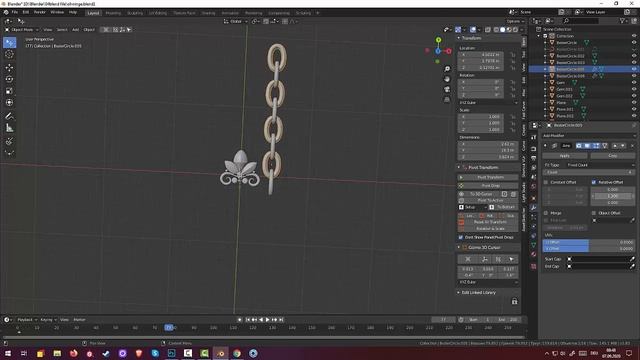Image resolution: width=640 pixels, height=360 pixels.
Task: Choose the Scale tool
Action: tap(9, 91)
